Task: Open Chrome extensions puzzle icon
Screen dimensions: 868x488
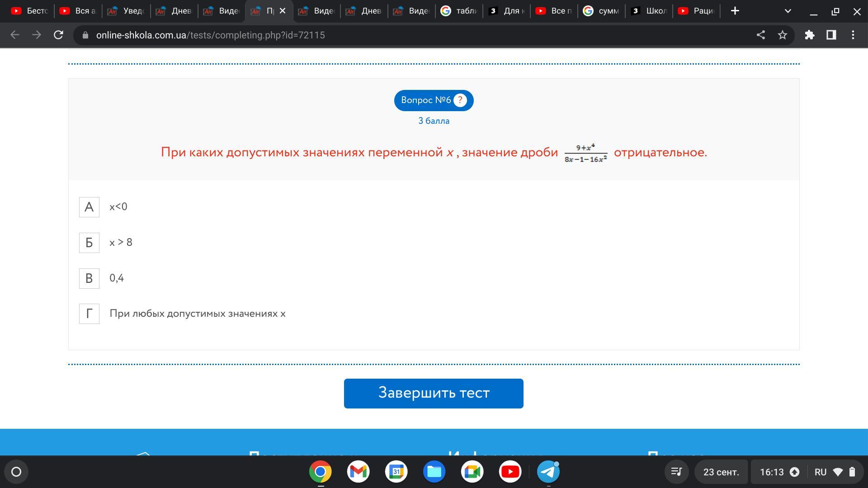Action: (x=809, y=35)
